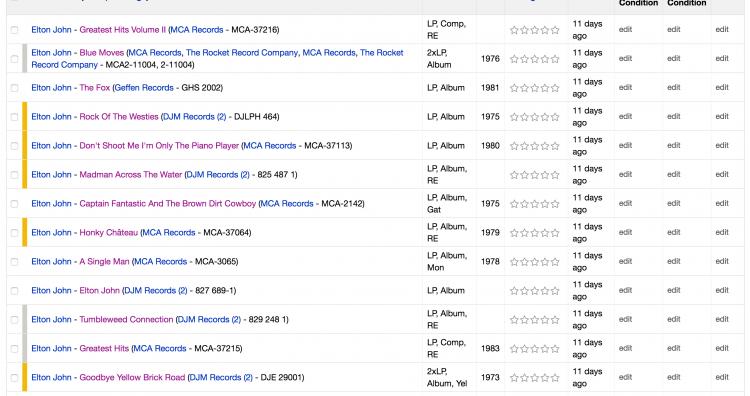The width and height of the screenshot is (750, 396).
Task: Check the A Single Man row
Action: click(x=14, y=262)
